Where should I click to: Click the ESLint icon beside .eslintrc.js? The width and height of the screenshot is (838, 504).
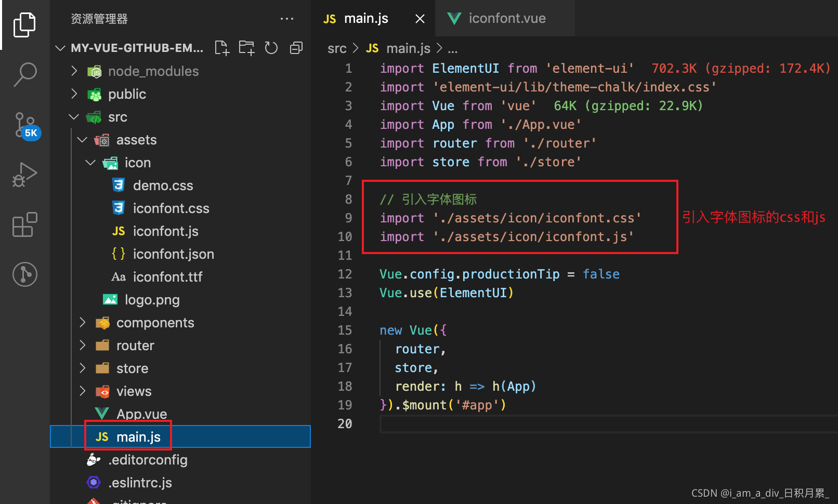[94, 483]
